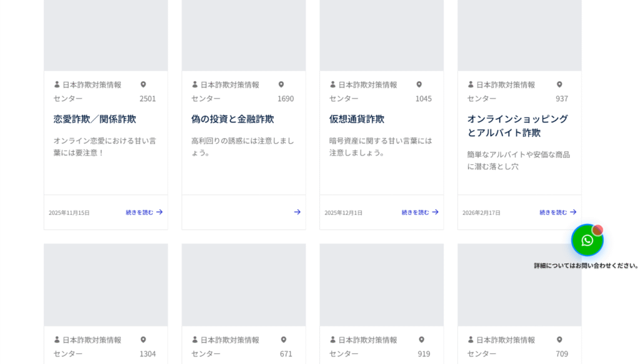
Task: Click the author icon beside count 709
Action: click(x=471, y=340)
